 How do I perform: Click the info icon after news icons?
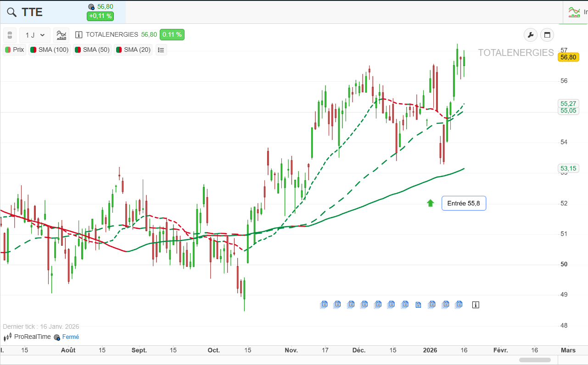[476, 304]
